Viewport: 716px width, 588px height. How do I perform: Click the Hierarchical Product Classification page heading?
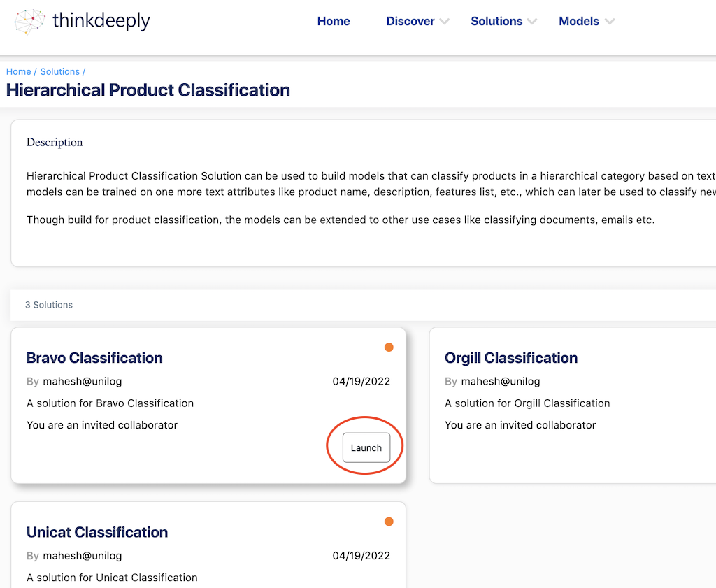(x=148, y=90)
